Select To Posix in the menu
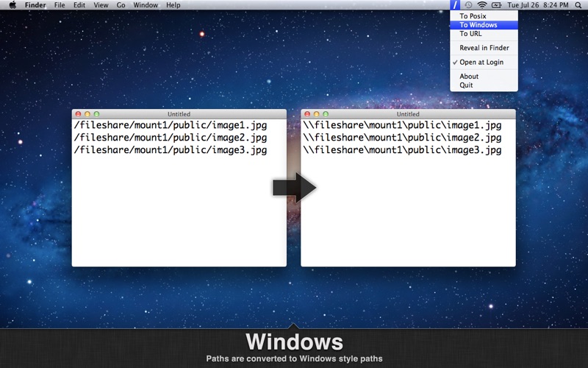Screen dimensions: 588x368 (x=473, y=16)
